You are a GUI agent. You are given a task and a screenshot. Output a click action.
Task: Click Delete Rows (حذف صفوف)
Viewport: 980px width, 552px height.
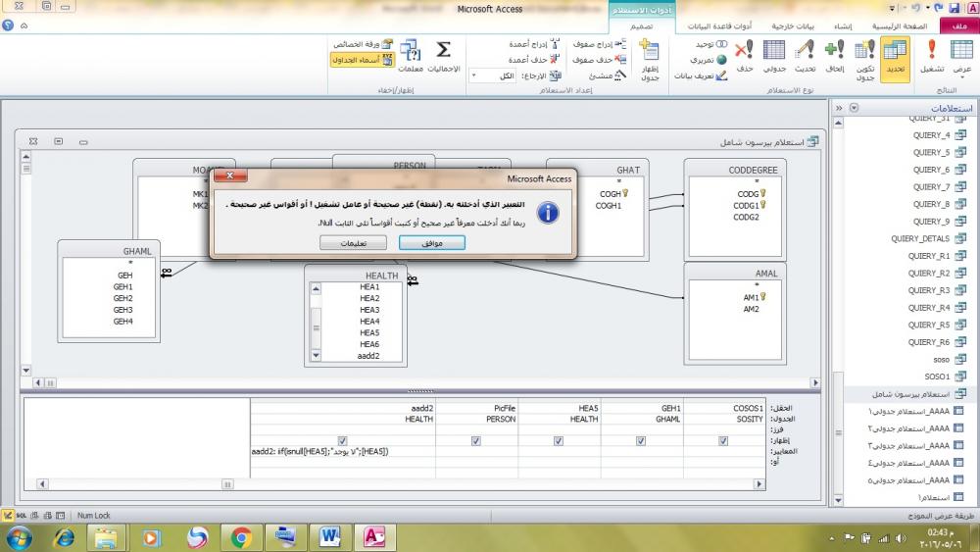pyautogui.click(x=599, y=60)
